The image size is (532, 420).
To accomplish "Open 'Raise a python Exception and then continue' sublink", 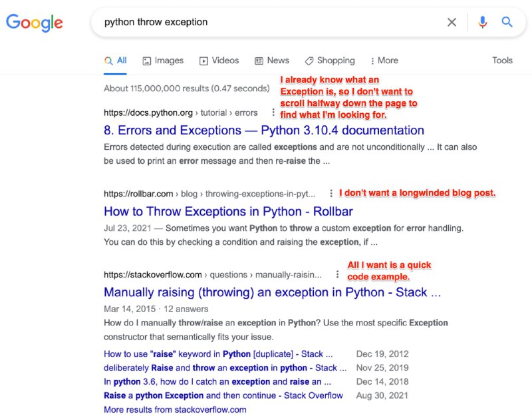I will pos(223,395).
